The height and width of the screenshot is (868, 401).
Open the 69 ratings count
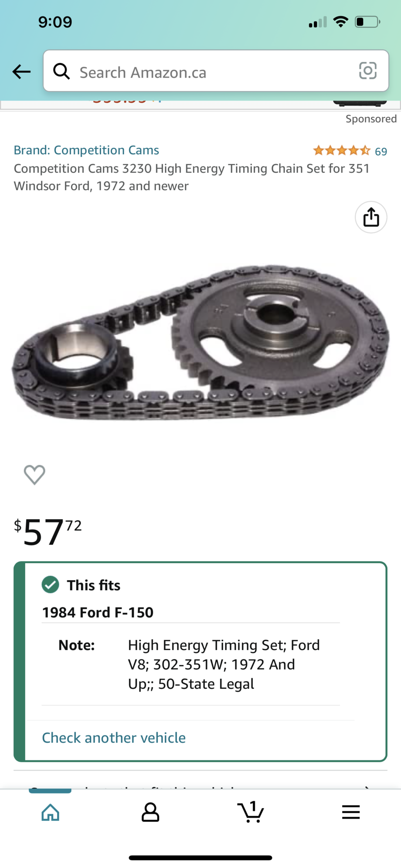[381, 151]
